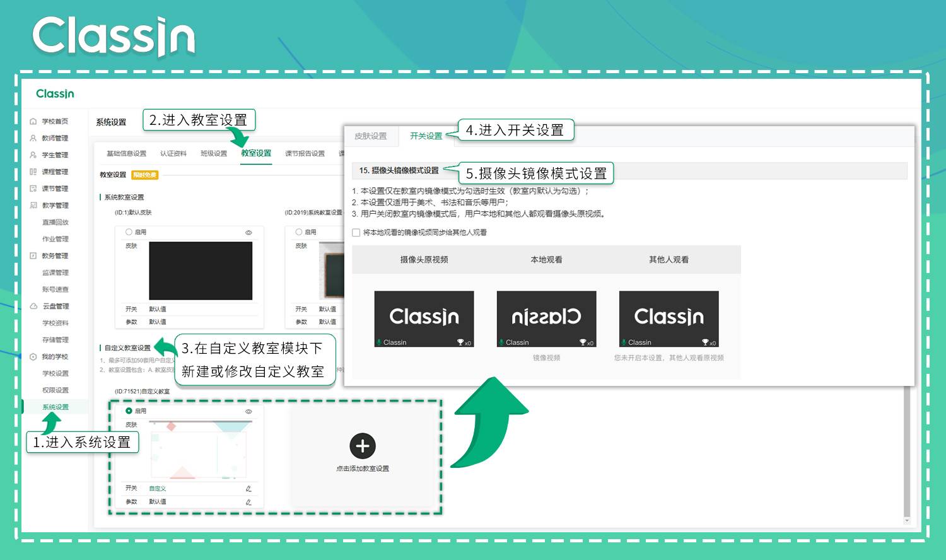
Task: Click the (ID:2019) blackboard skin thumbnail
Action: (x=332, y=271)
